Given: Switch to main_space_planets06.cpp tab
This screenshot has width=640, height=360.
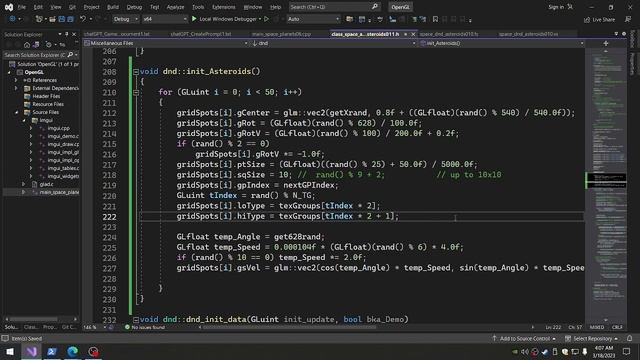Looking at the screenshot, I should 281,34.
